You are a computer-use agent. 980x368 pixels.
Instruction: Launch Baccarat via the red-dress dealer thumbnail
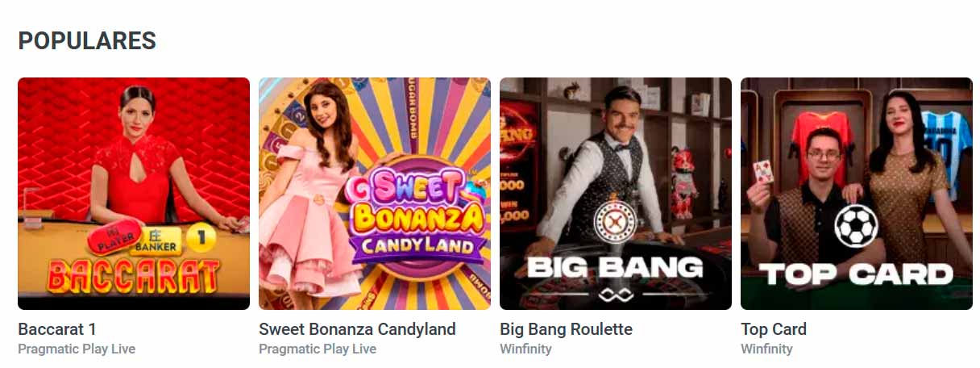[134, 194]
